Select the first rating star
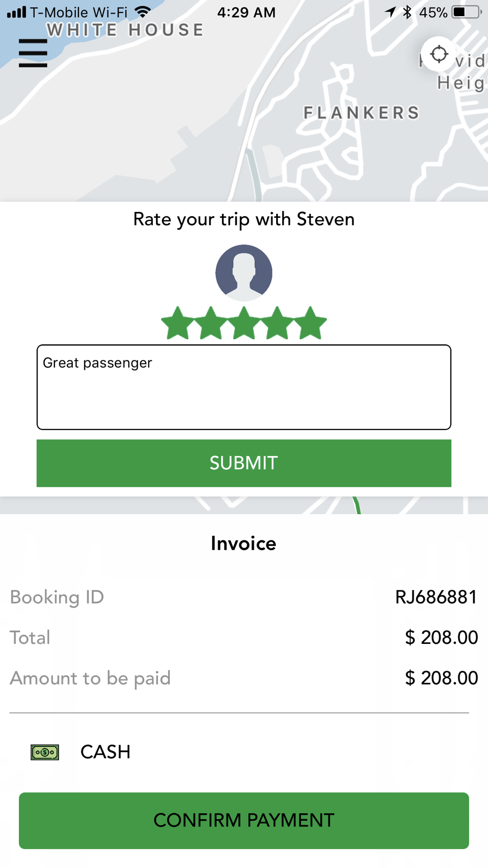Viewport: 488px width, 868px height. (x=178, y=323)
